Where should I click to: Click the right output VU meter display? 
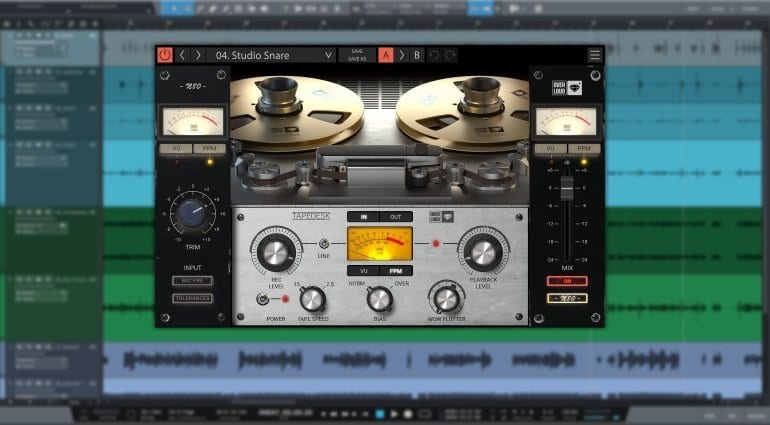pos(566,121)
